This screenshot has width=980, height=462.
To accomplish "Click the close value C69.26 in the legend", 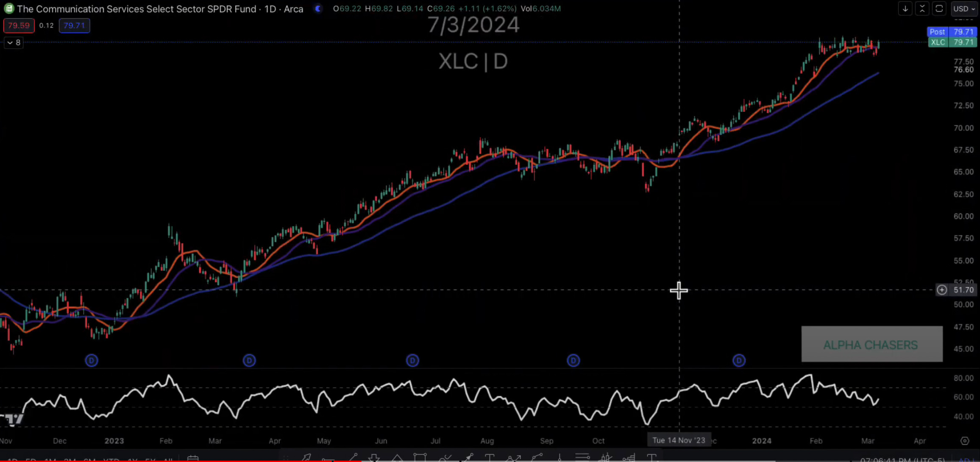I will [x=441, y=8].
